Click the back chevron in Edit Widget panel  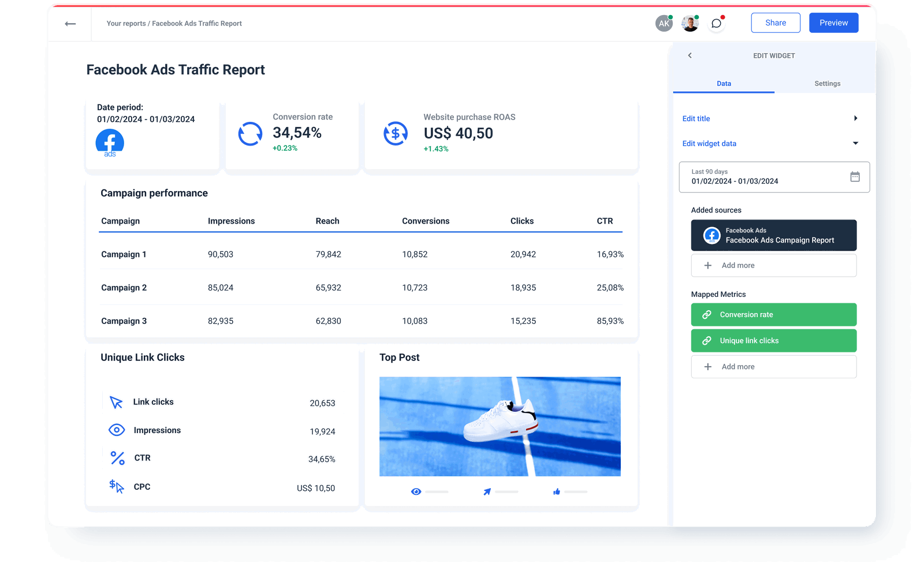[x=690, y=55]
